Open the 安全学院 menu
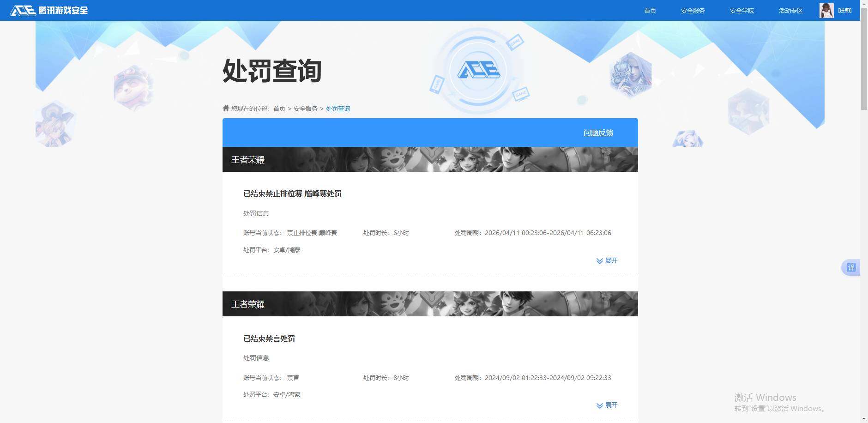 click(741, 10)
